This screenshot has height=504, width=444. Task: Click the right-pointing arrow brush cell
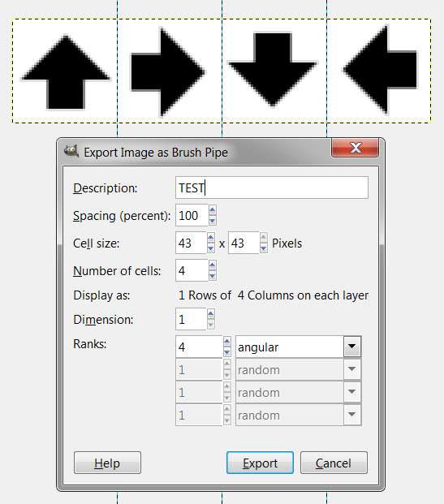click(x=170, y=71)
